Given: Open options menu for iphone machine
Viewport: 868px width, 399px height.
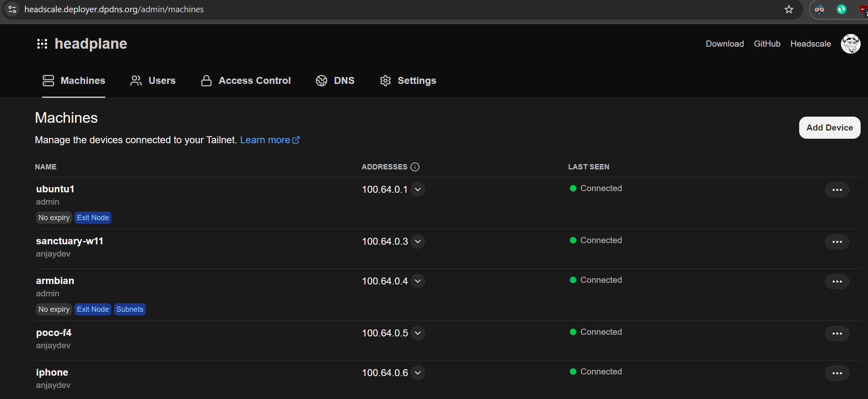Looking at the screenshot, I should 837,373.
